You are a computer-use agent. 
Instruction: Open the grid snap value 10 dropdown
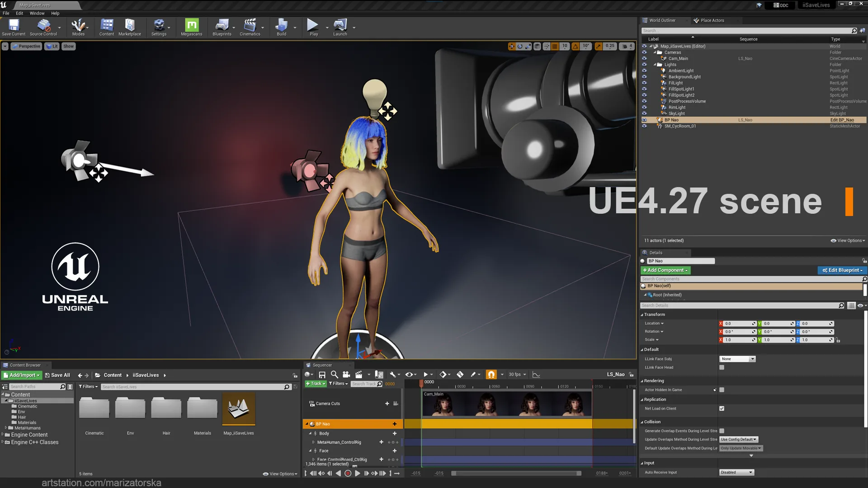565,46
